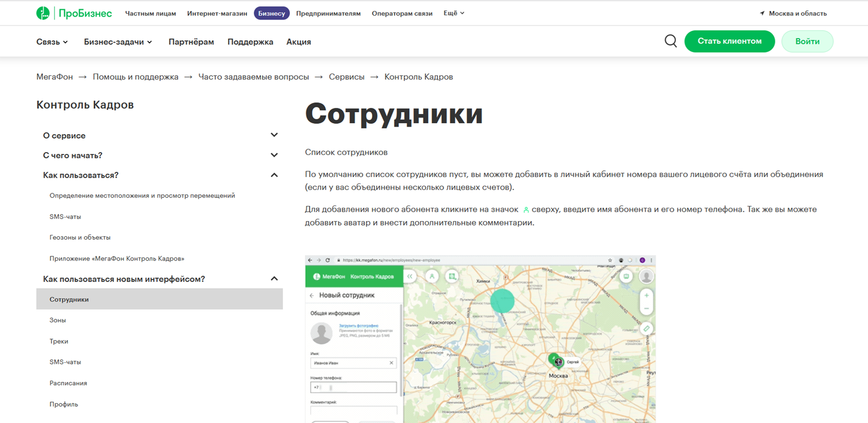This screenshot has width=868, height=423.
Task: Open Приложение «МегаФон Контроль Кадров» article
Action: tap(117, 259)
